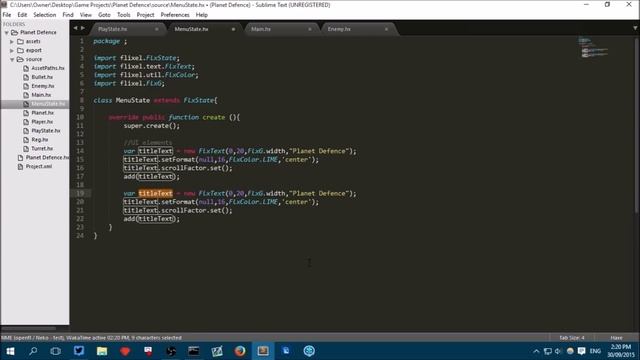640x360 pixels.
Task: Go to the next tab with right arrow
Action: click(83, 28)
